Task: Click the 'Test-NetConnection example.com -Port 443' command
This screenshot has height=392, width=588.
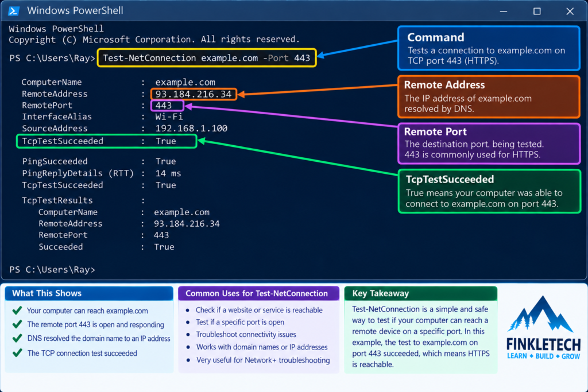Action: (207, 58)
